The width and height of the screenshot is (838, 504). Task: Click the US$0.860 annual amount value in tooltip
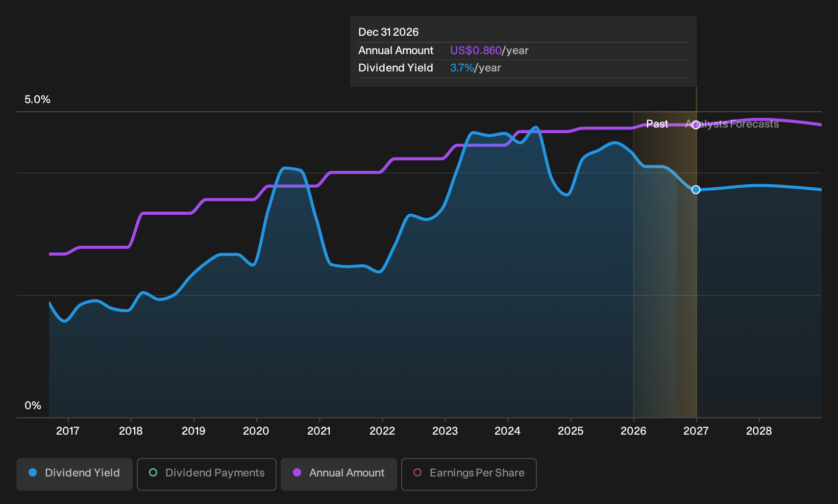(x=476, y=51)
